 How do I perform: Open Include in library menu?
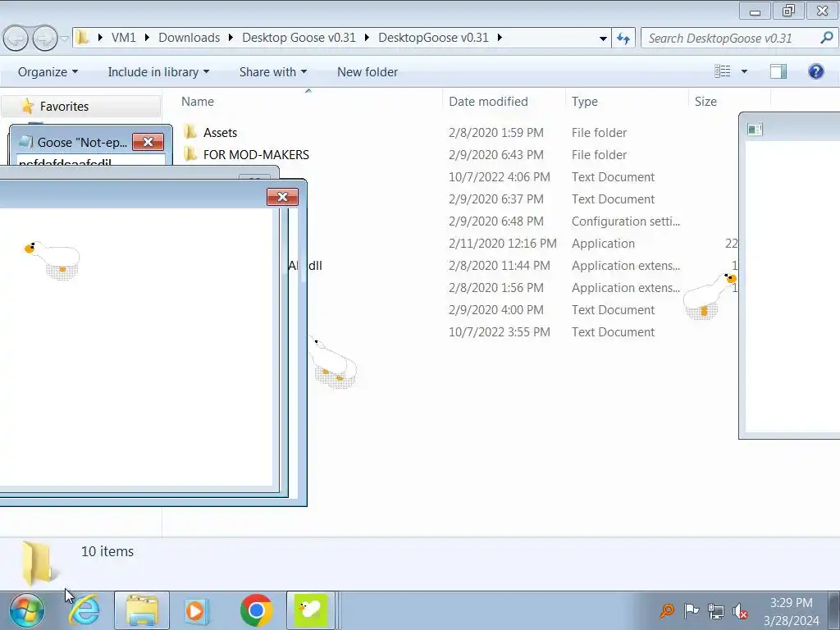point(158,72)
